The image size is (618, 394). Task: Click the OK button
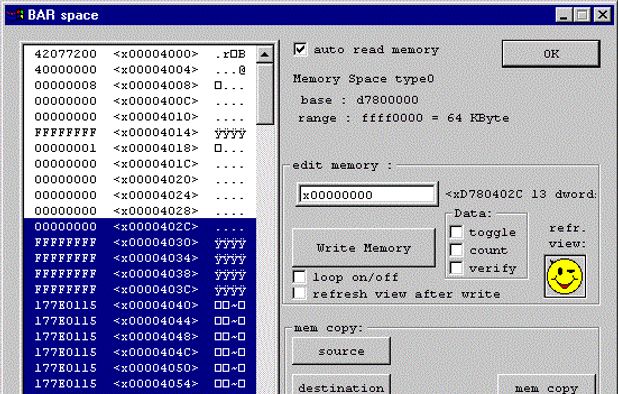(x=551, y=54)
